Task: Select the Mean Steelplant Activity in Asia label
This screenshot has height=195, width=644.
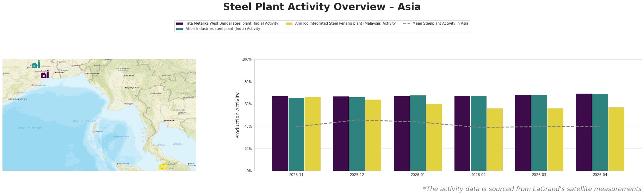Action: click(440, 24)
